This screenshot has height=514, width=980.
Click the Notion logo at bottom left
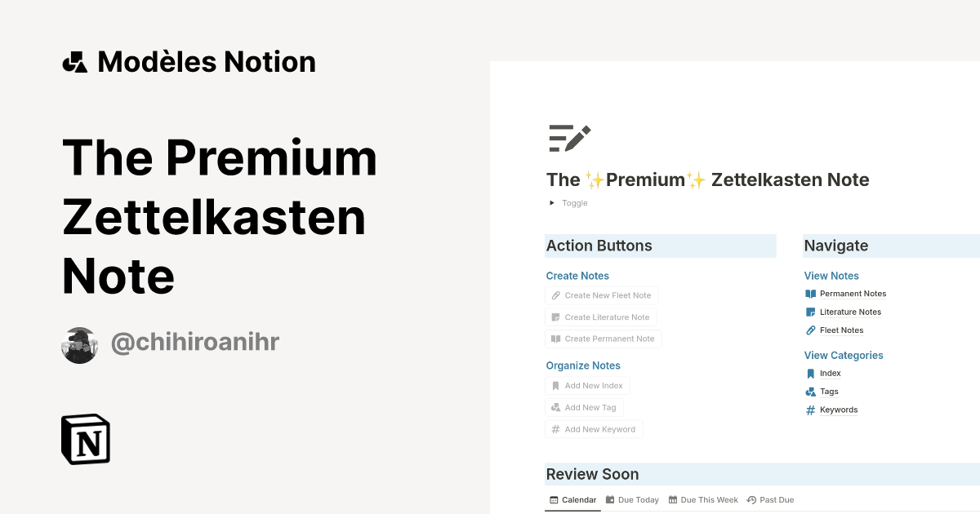pos(86,439)
